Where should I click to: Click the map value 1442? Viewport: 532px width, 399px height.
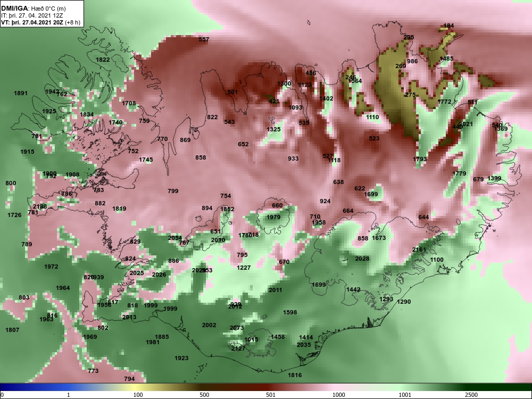pos(353,289)
